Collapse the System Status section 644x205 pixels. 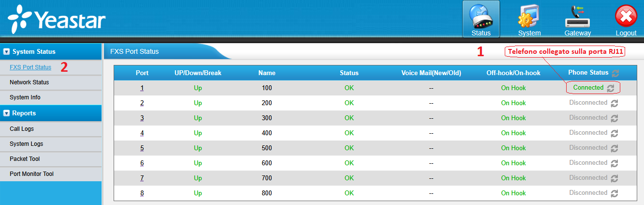7,51
